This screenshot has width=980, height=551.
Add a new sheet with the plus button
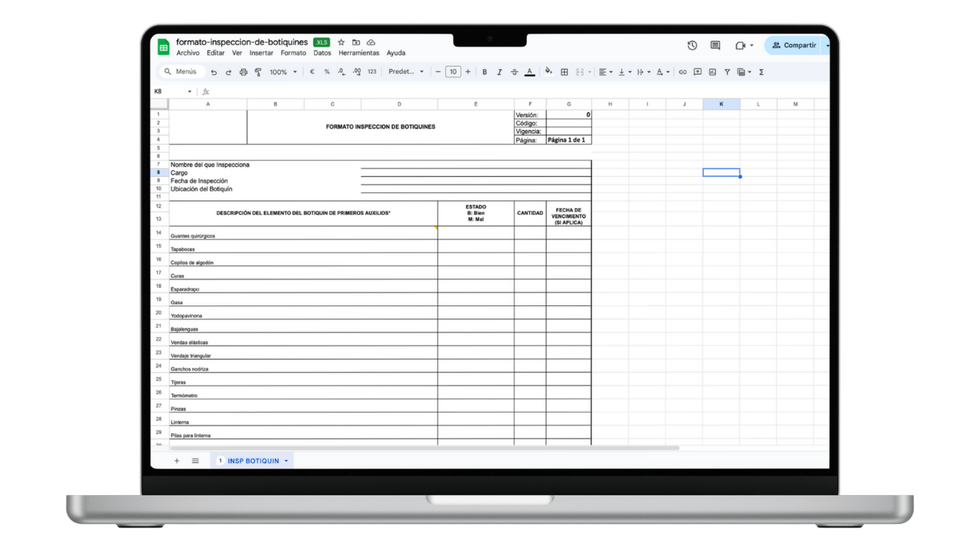point(177,460)
